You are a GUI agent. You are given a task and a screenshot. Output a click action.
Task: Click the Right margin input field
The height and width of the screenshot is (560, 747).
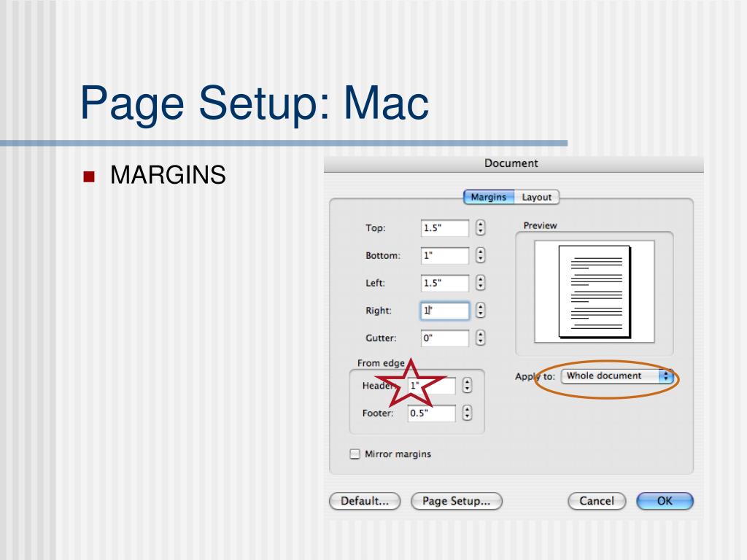pyautogui.click(x=444, y=311)
